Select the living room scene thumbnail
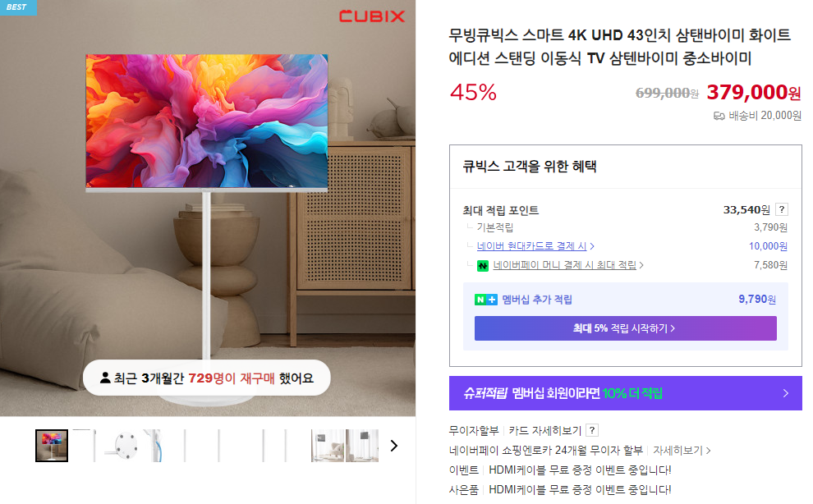The height and width of the screenshot is (504, 813). click(327, 446)
